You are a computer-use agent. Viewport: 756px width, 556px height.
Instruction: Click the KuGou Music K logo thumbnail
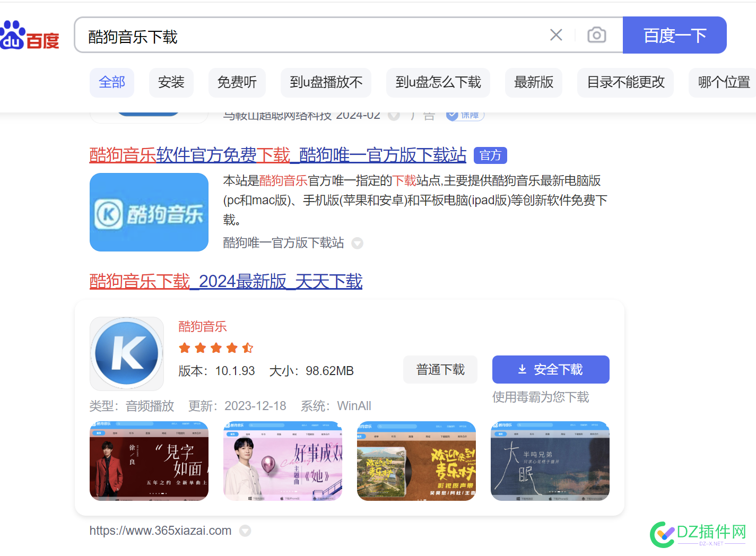pyautogui.click(x=127, y=353)
